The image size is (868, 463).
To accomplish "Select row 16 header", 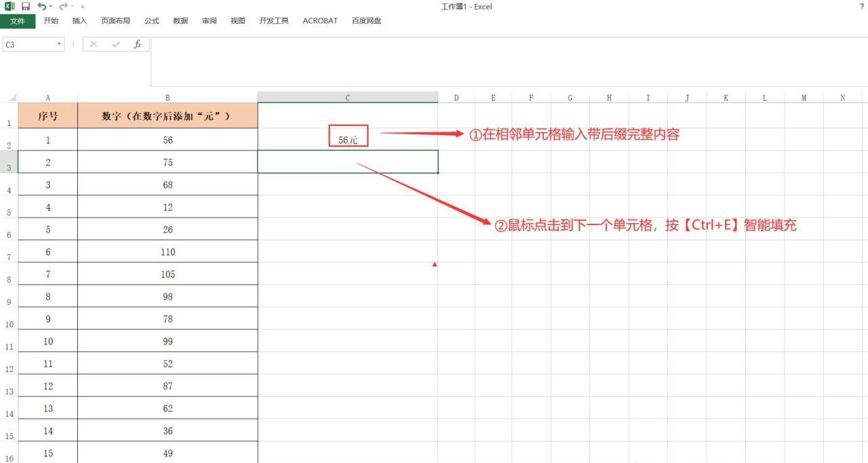I will point(9,453).
